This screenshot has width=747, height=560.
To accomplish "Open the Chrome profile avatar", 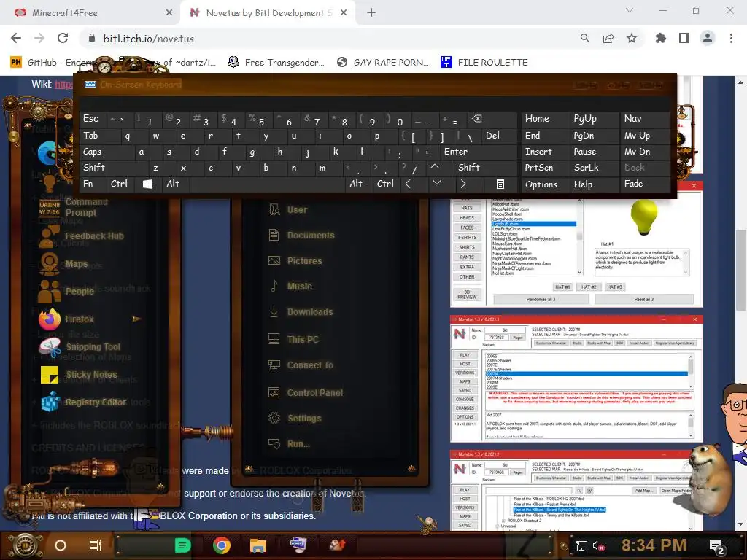I will [708, 38].
